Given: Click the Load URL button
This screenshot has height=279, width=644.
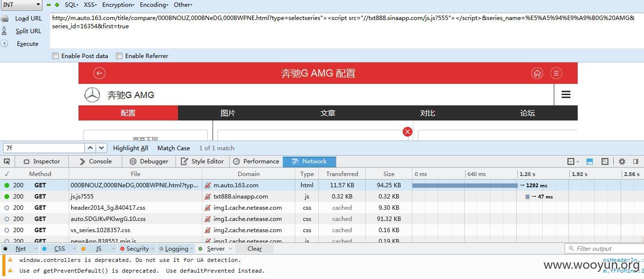Looking at the screenshot, I should pos(28,19).
